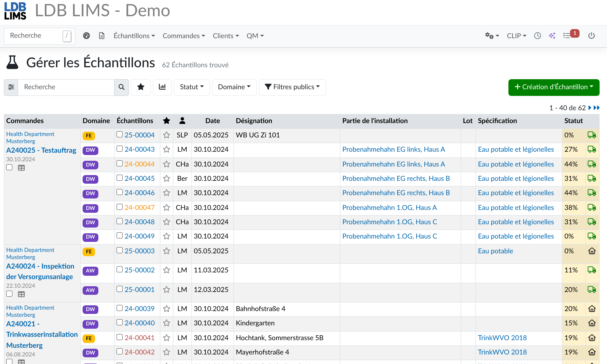The width and height of the screenshot is (607, 364).
Task: Open the Domaine filter dropdown
Action: tap(234, 87)
